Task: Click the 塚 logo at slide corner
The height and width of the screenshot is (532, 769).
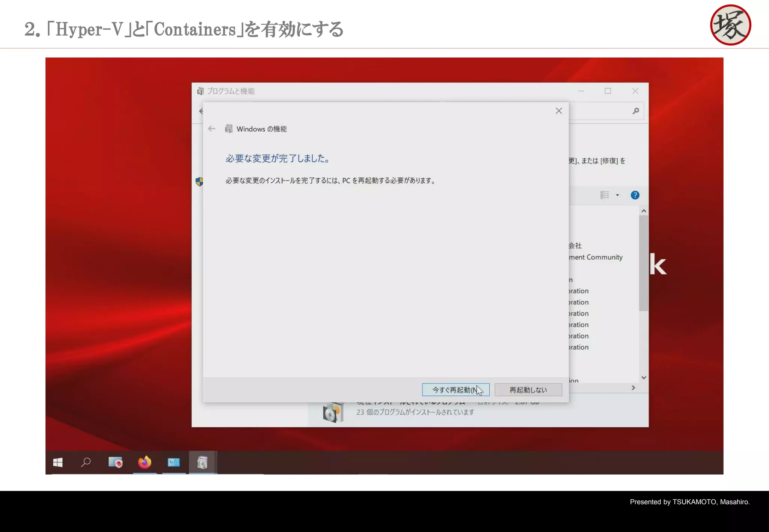Action: point(730,25)
